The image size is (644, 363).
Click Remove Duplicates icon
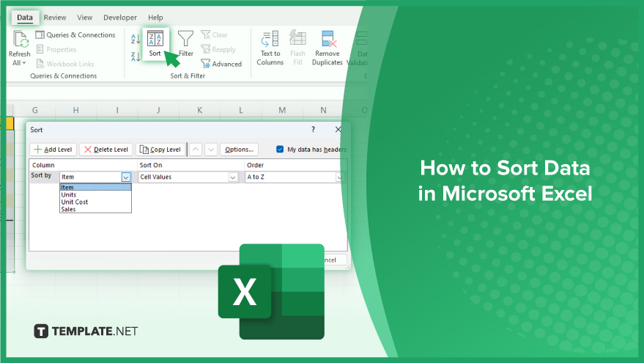tap(328, 39)
